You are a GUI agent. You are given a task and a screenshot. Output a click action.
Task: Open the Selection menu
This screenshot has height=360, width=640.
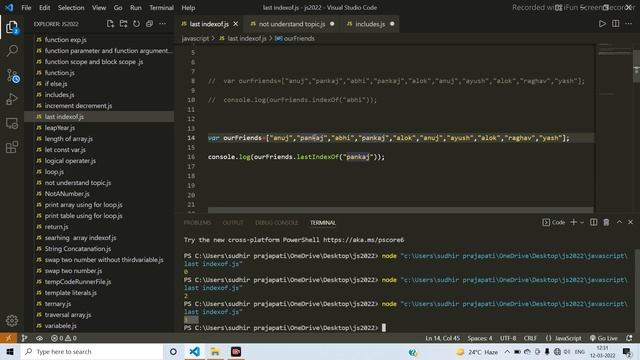point(71,8)
